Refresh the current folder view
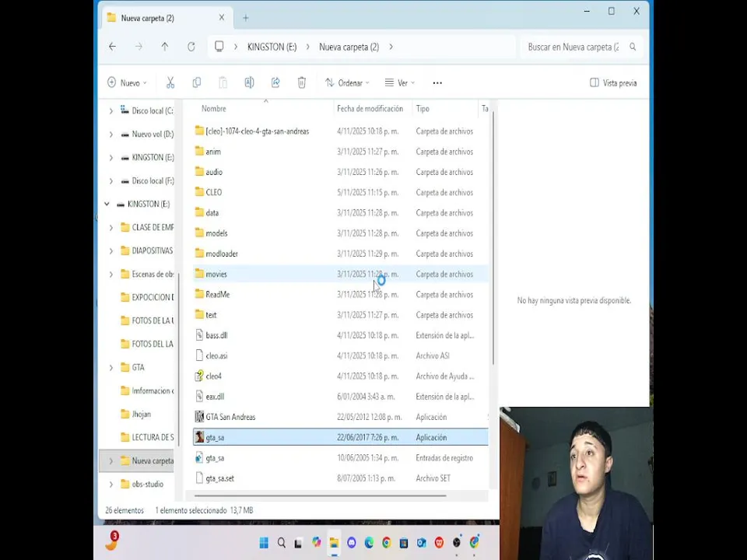 click(191, 47)
